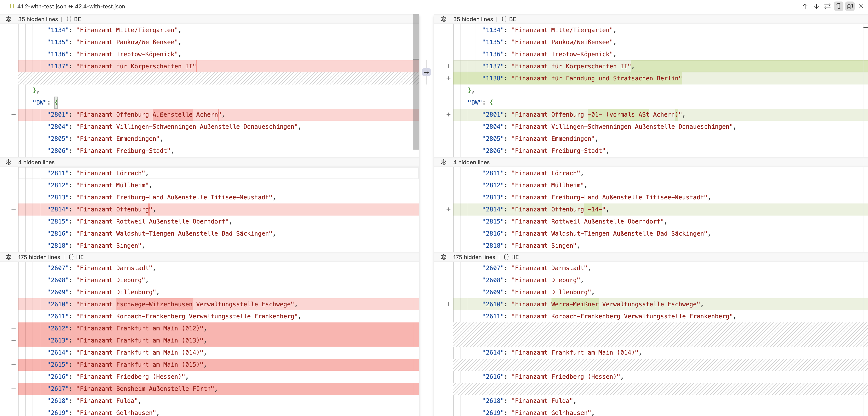Click minus marker beside left 2612 line
Viewport: 868px width, 416px height.
coord(14,328)
